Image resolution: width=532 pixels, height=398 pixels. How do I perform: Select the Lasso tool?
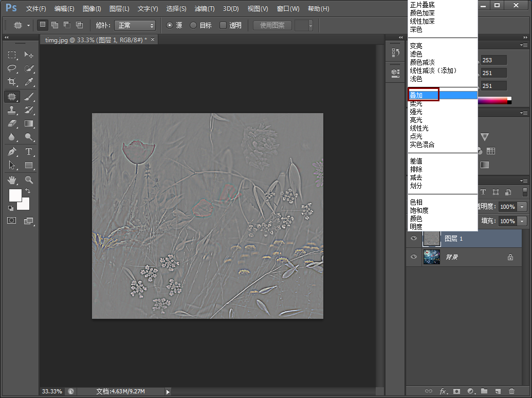(12, 68)
